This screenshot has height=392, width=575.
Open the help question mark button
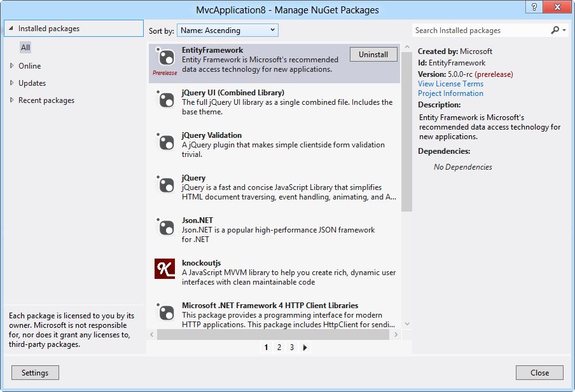(534, 6)
